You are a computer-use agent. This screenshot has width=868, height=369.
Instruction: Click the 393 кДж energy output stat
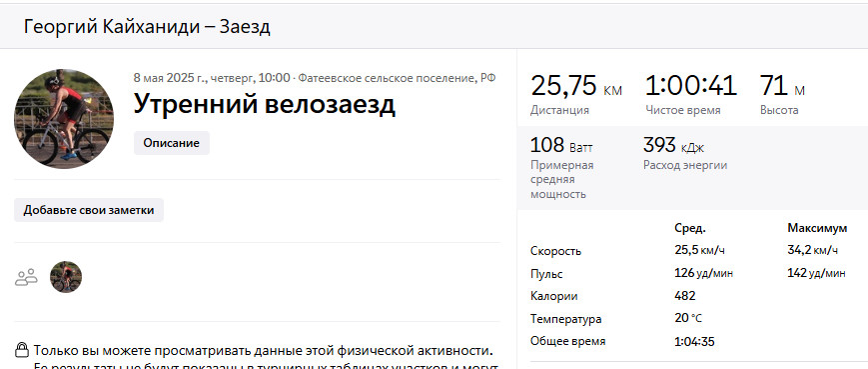pos(673,146)
